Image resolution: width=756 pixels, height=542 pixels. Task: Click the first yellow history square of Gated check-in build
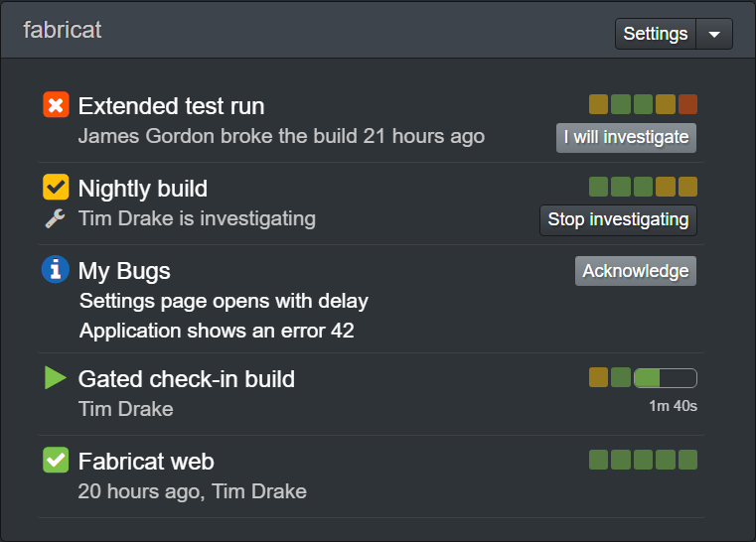coord(598,377)
